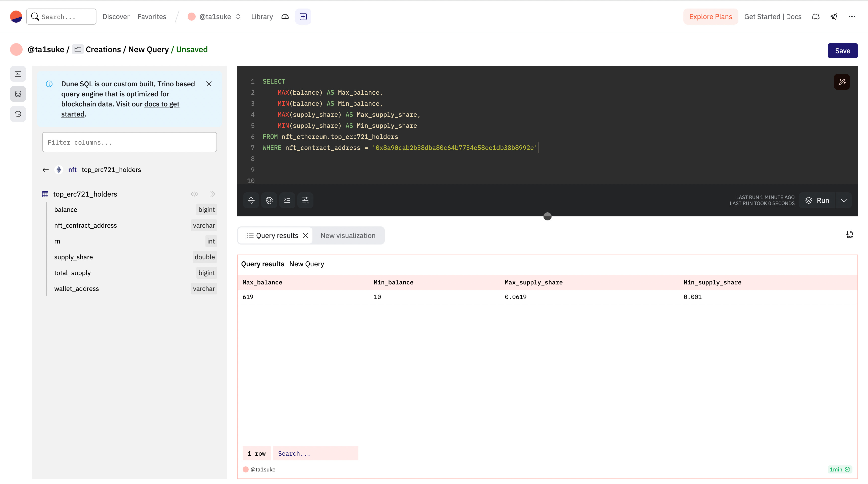Click the 1min query status badge
Viewport: 868px width, 484px height.
click(x=840, y=469)
